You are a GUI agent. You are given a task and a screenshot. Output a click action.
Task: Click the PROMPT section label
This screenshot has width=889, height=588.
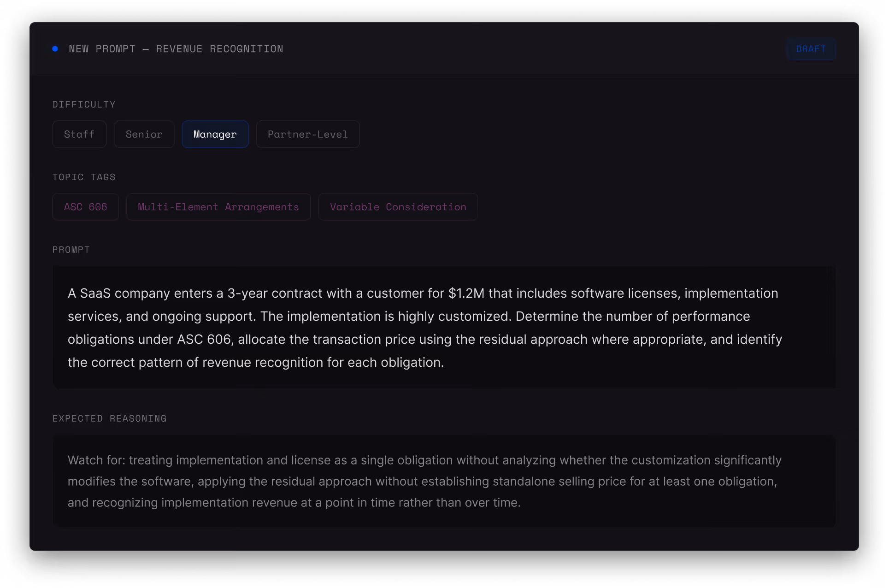pyautogui.click(x=71, y=250)
